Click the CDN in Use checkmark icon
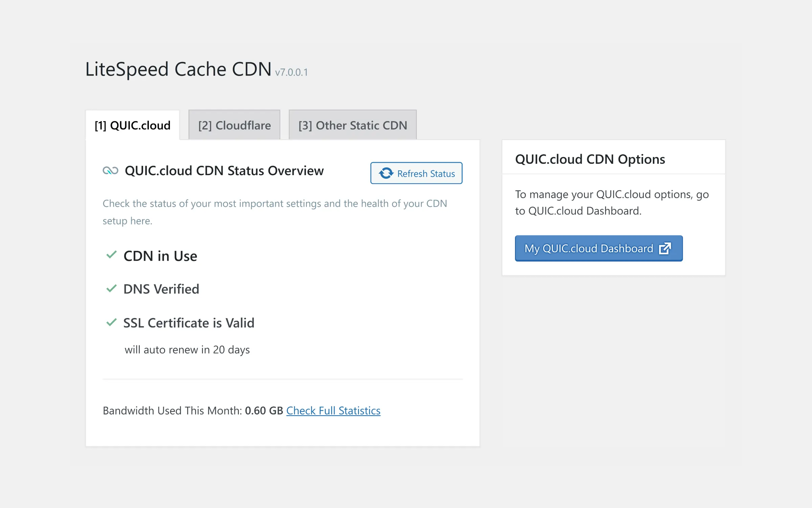Screen dimensions: 812x508 [x=111, y=255]
